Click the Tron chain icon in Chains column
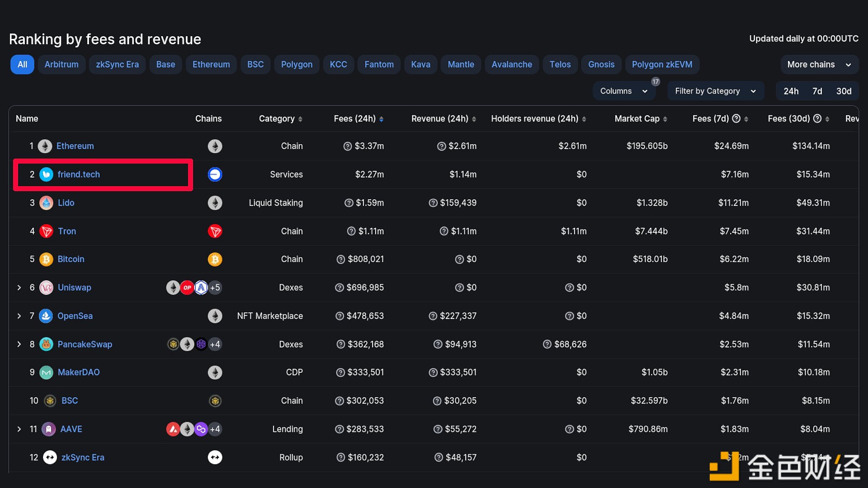The height and width of the screenshot is (488, 868). click(x=215, y=231)
